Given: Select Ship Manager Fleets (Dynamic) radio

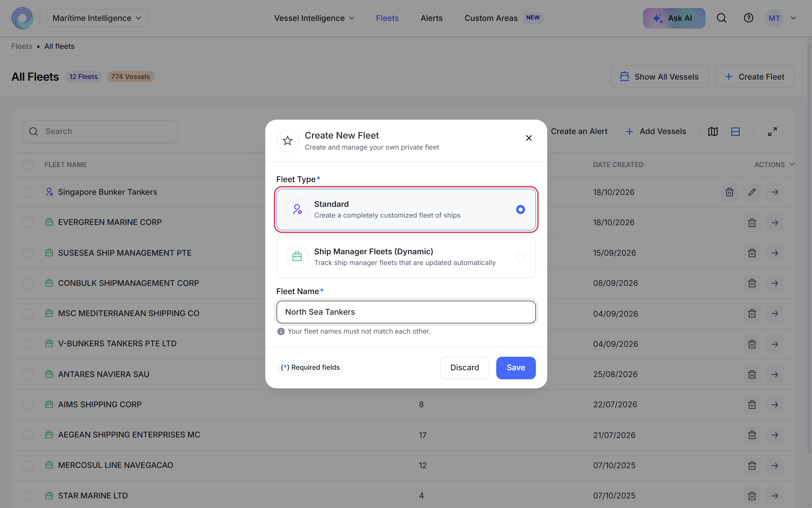Looking at the screenshot, I should point(520,257).
